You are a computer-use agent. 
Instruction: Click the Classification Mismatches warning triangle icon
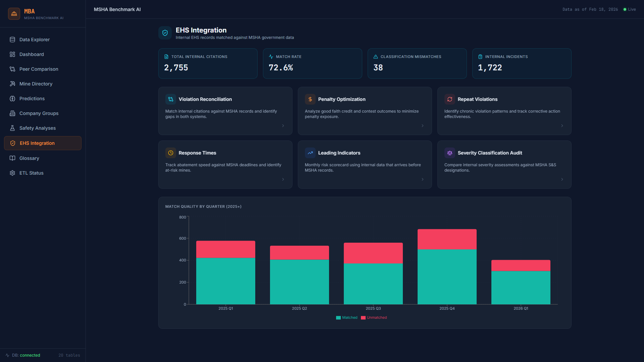[376, 57]
